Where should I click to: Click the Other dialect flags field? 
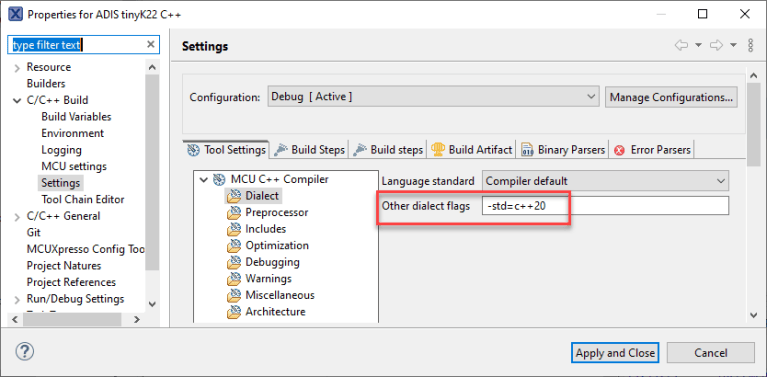pyautogui.click(x=606, y=206)
